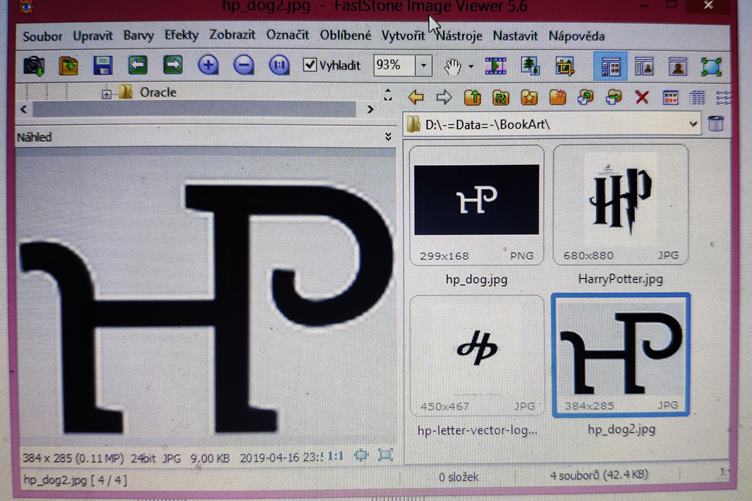The height and width of the screenshot is (501, 752).
Task: Click the crop board toolbar icon
Action: coord(565,66)
